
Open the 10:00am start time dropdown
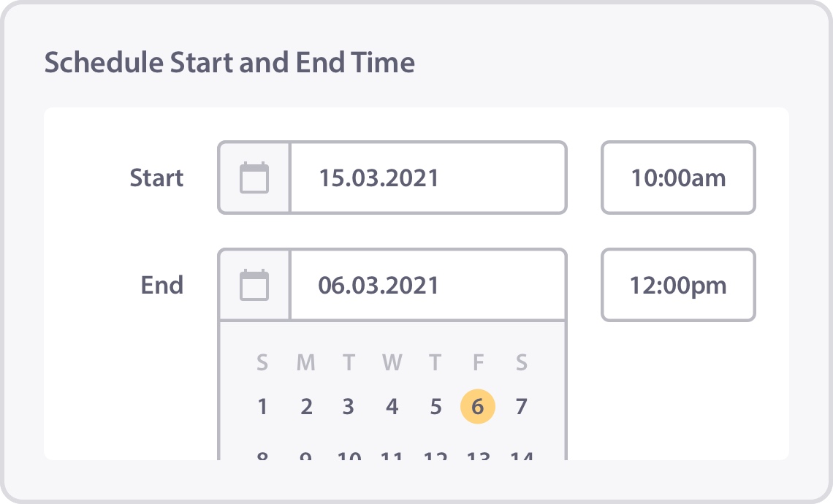tap(678, 178)
